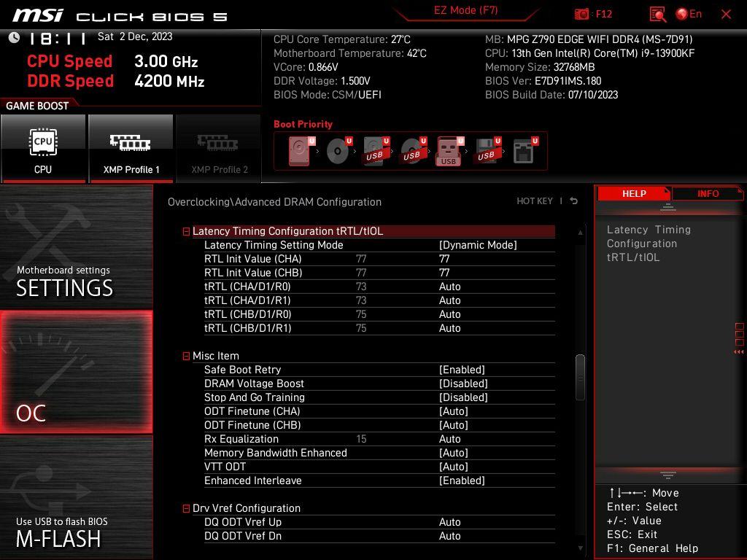Click scrollbar down arrow in settings list
This screenshot has width=747, height=560.
click(x=580, y=548)
